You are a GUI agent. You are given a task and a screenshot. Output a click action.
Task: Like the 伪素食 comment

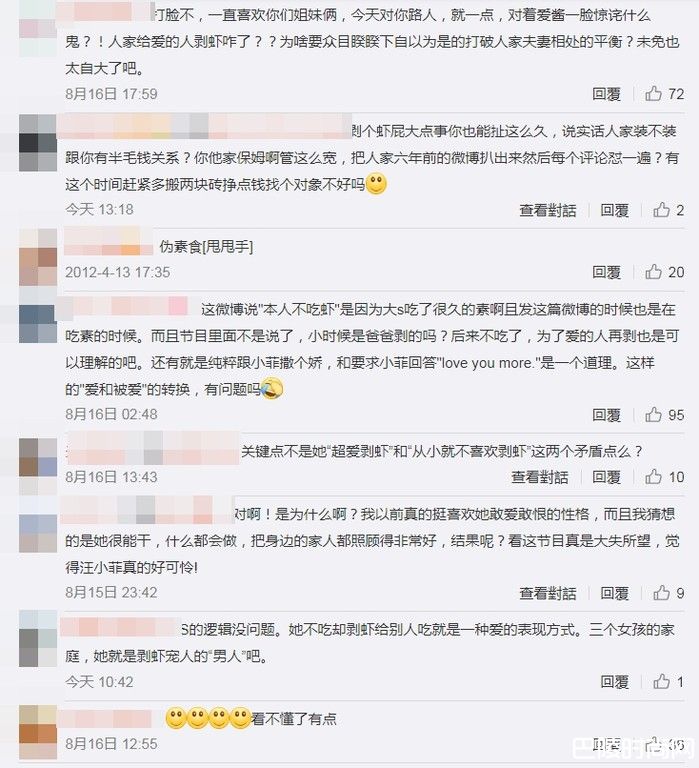pyautogui.click(x=653, y=271)
